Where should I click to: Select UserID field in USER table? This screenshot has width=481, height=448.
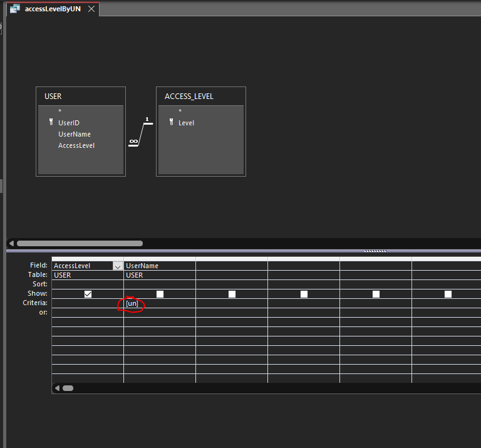click(x=69, y=123)
